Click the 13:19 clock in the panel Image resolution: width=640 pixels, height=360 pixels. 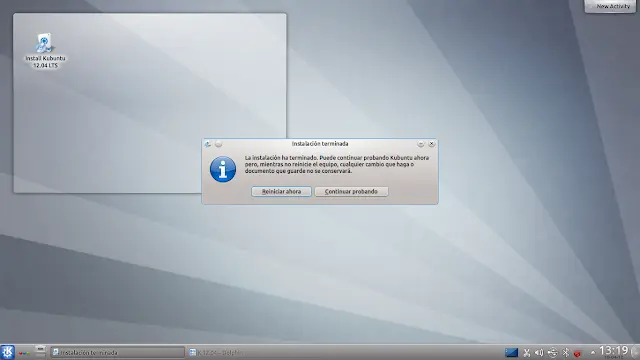point(613,352)
